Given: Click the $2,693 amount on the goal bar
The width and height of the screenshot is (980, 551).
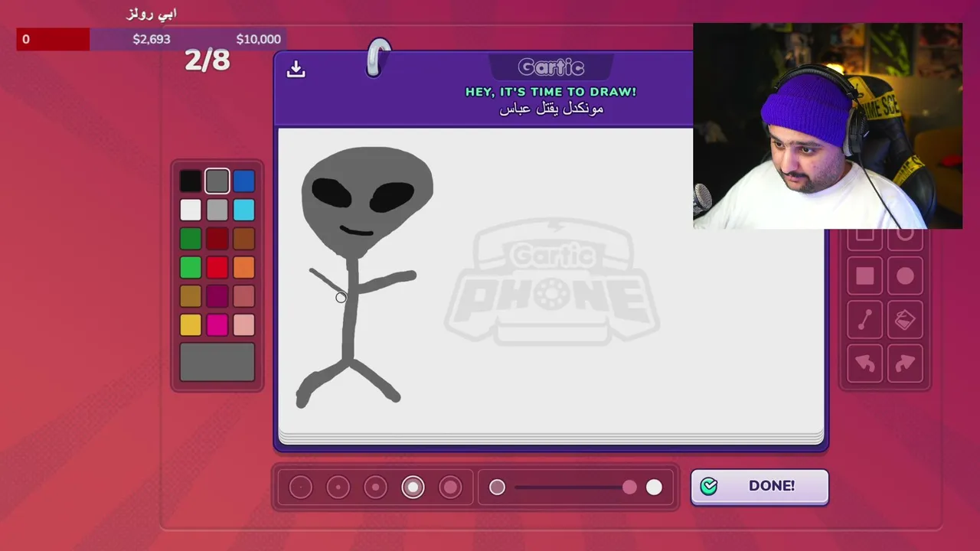Looking at the screenshot, I should 152,39.
